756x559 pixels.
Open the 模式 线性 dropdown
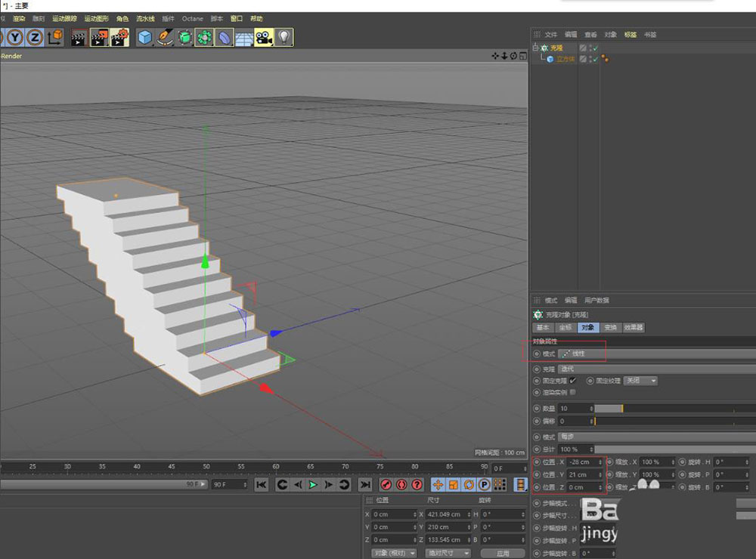tap(657, 354)
